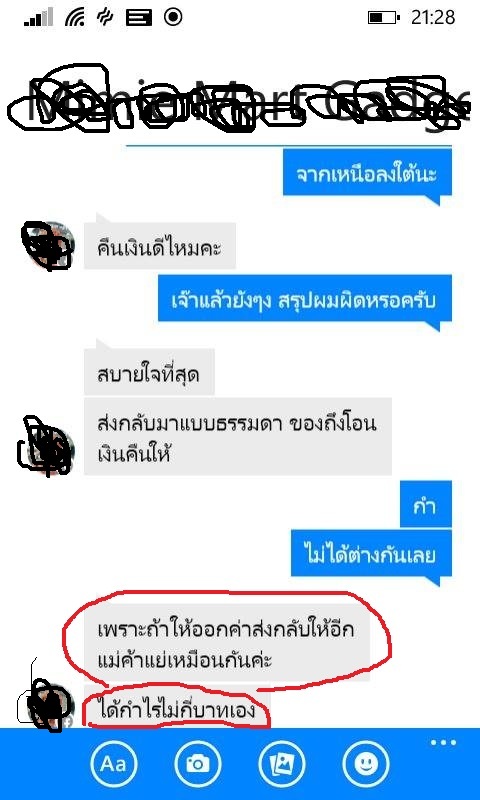This screenshot has height=800, width=480.
Task: Tap the sender avatar beside 'คืนเงินดีไหมคะ'
Action: pyautogui.click(x=47, y=245)
